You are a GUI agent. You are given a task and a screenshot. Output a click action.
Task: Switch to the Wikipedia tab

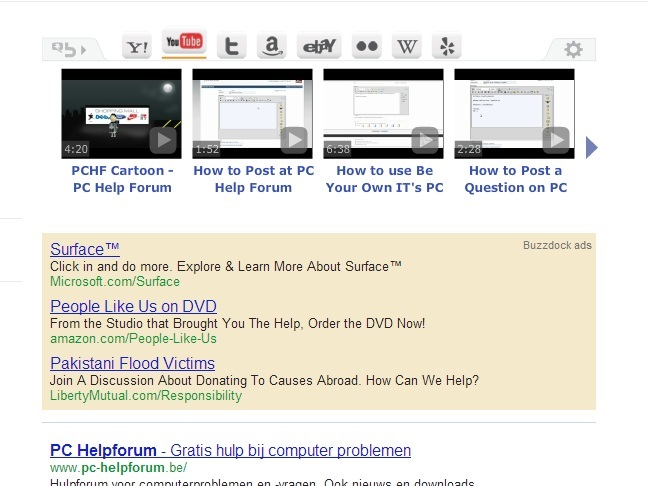[407, 46]
